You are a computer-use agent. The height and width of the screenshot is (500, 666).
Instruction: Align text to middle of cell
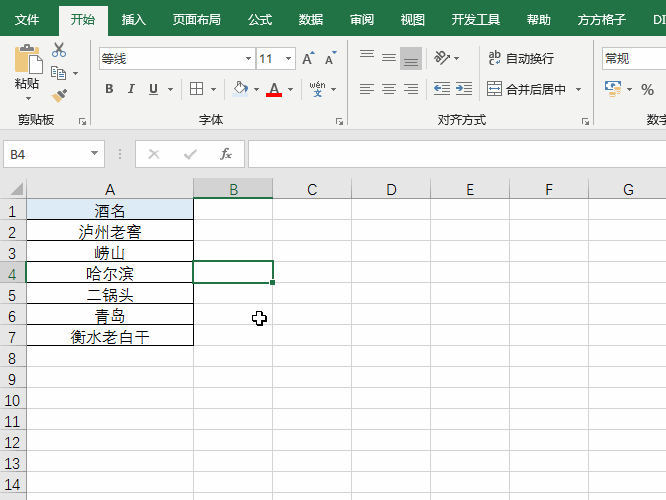(389, 58)
